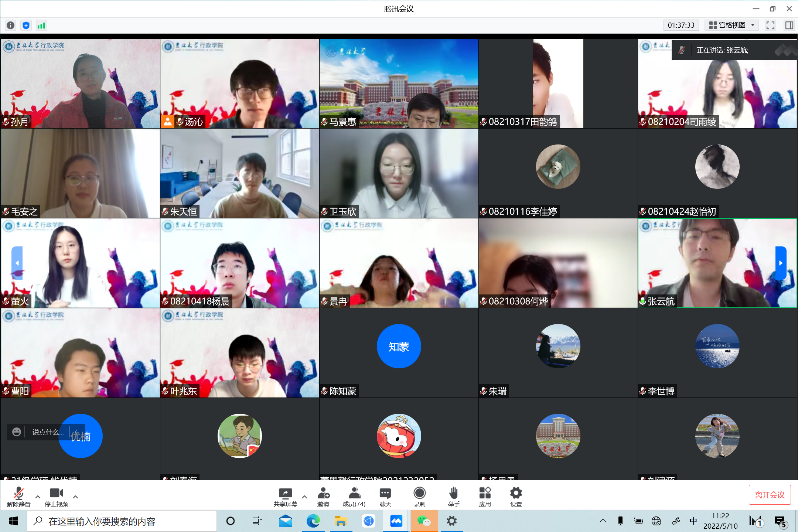Expand the audio options chevron
798x532 pixels.
pos(38,497)
